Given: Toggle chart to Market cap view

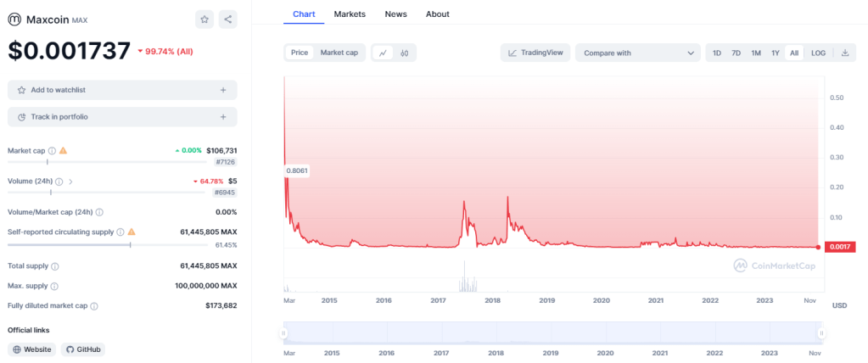Looking at the screenshot, I should (x=339, y=53).
